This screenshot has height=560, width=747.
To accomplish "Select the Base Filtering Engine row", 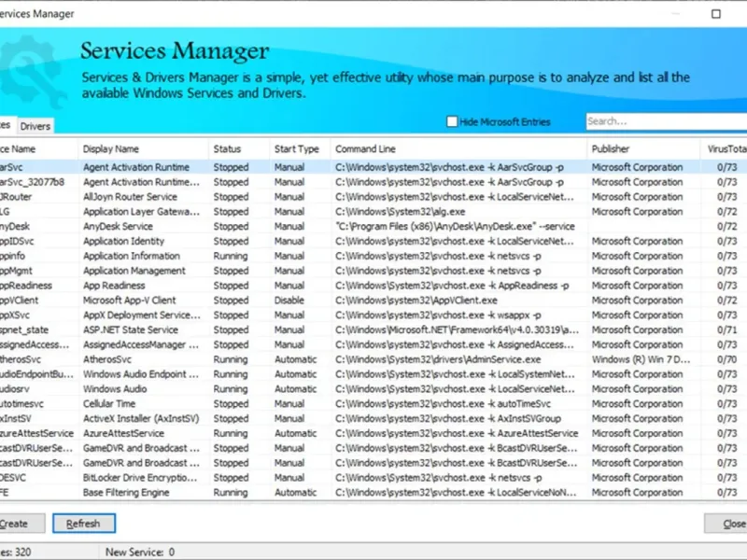I will click(x=373, y=493).
